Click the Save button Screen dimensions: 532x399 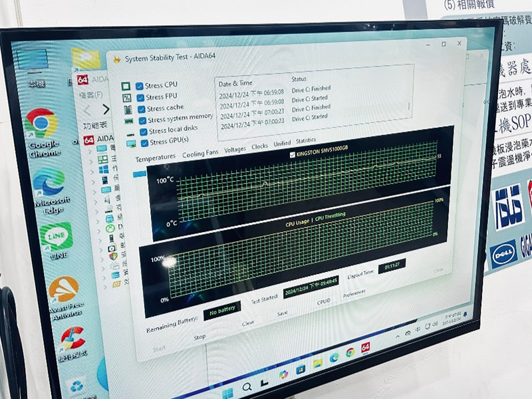282,313
